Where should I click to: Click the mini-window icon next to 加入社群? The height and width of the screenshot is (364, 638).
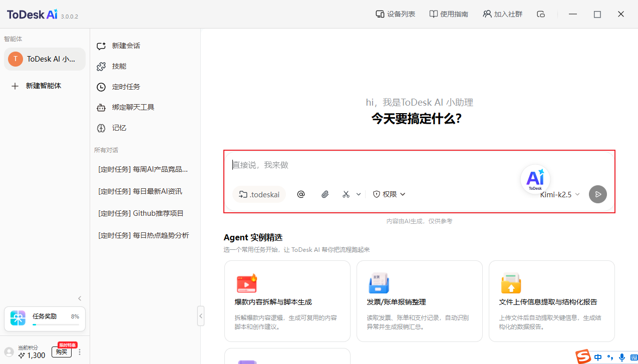point(540,14)
